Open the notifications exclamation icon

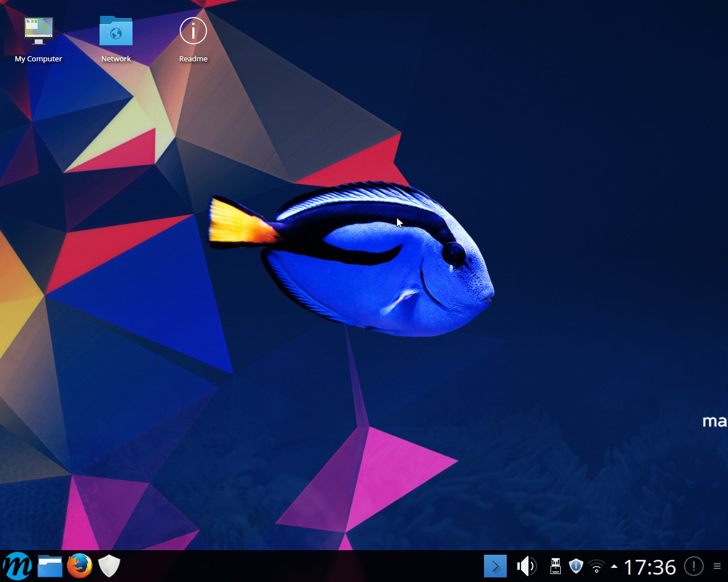click(694, 566)
